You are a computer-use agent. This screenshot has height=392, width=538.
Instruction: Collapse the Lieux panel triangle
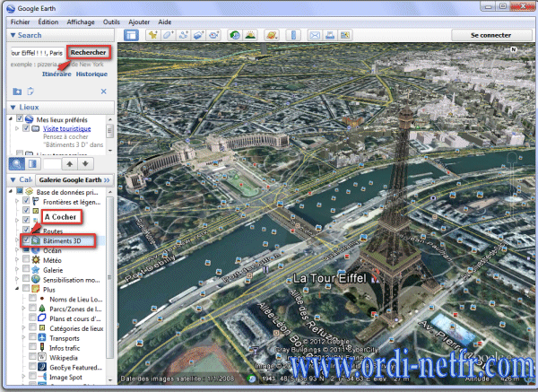pyautogui.click(x=13, y=108)
